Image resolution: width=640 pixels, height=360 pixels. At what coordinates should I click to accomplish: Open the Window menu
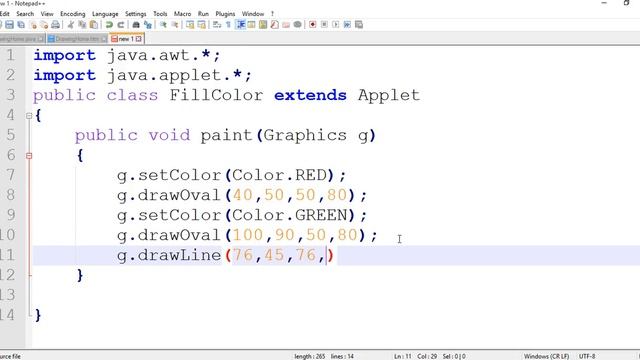[x=253, y=14]
